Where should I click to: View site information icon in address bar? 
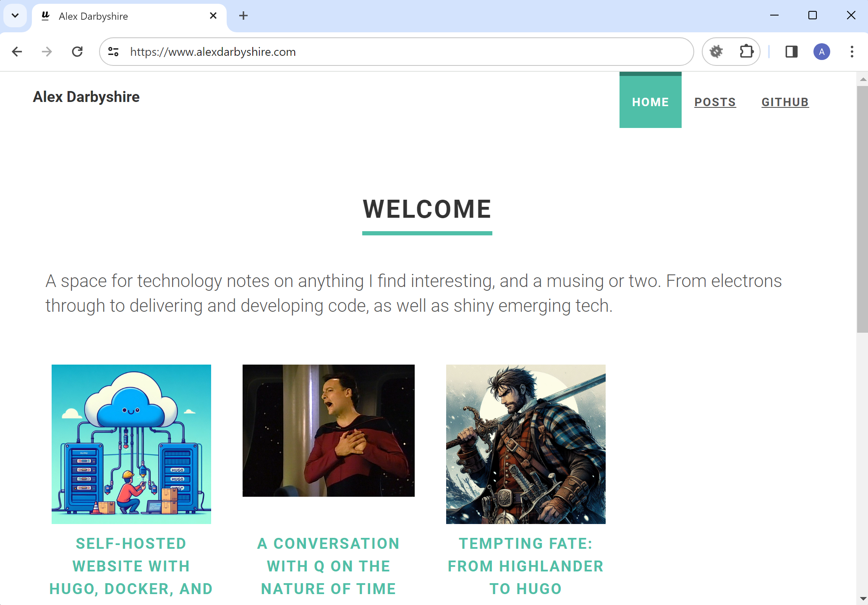click(x=113, y=52)
